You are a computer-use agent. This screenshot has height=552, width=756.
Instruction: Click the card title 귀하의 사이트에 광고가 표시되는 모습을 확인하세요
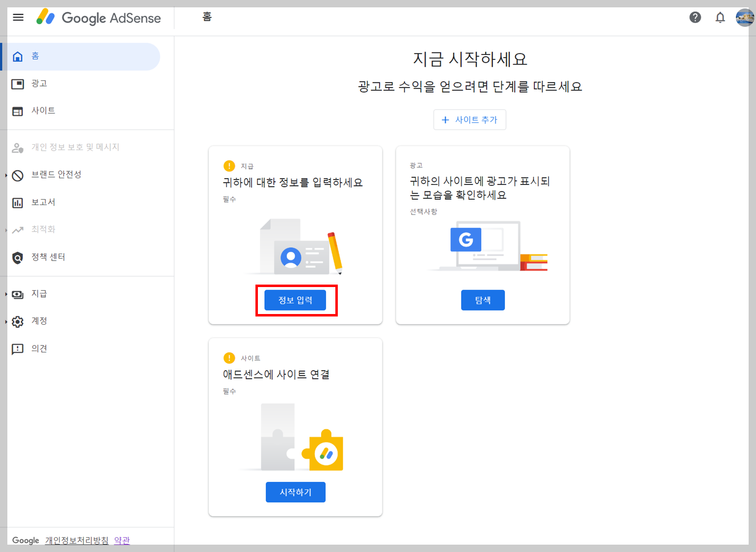pyautogui.click(x=480, y=188)
